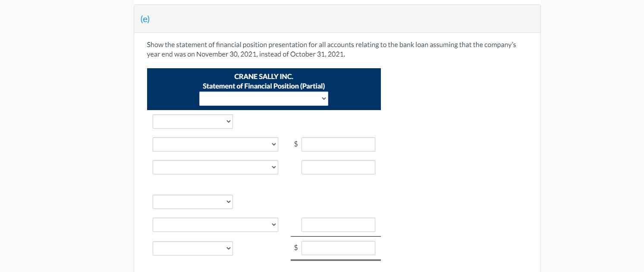Click the first dollar sign symbol
This screenshot has width=644, height=272.
tap(295, 144)
